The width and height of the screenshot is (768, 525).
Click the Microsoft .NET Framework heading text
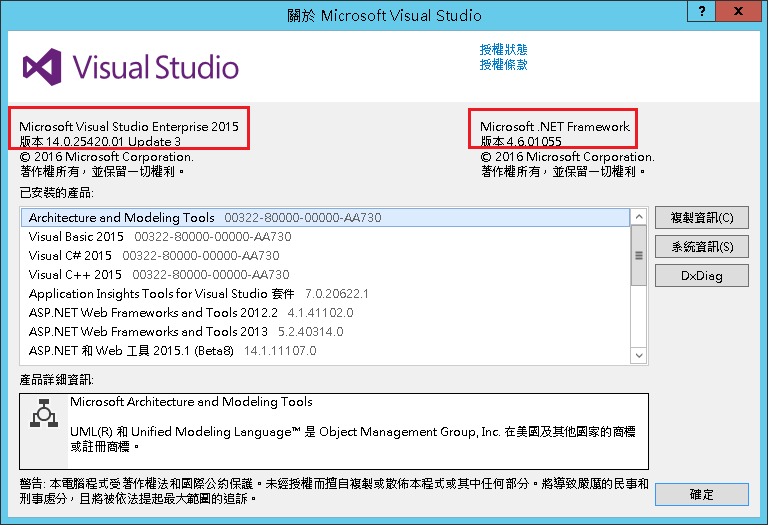[x=554, y=126]
